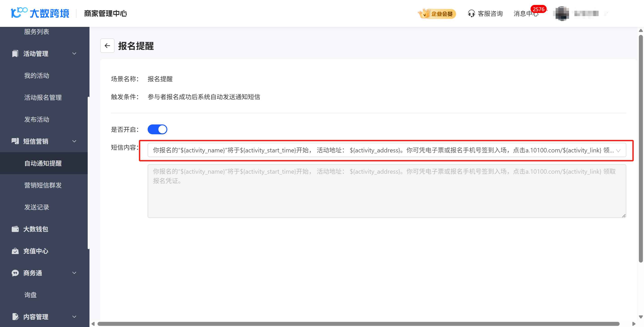Click the back arrow next to 报名提醒

click(107, 45)
